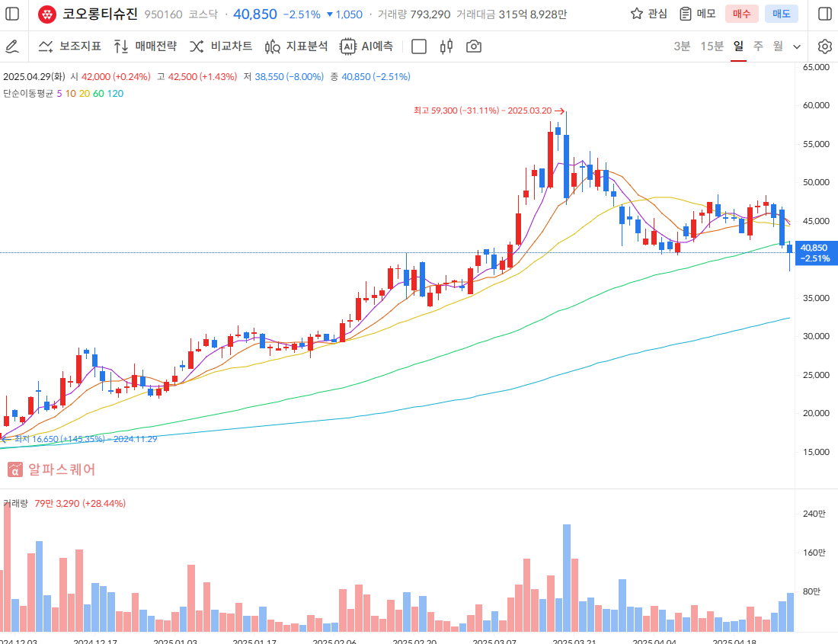Viewport: 838px width, 644px height.
Task: Open AI예측 prediction tool
Action: 366,46
